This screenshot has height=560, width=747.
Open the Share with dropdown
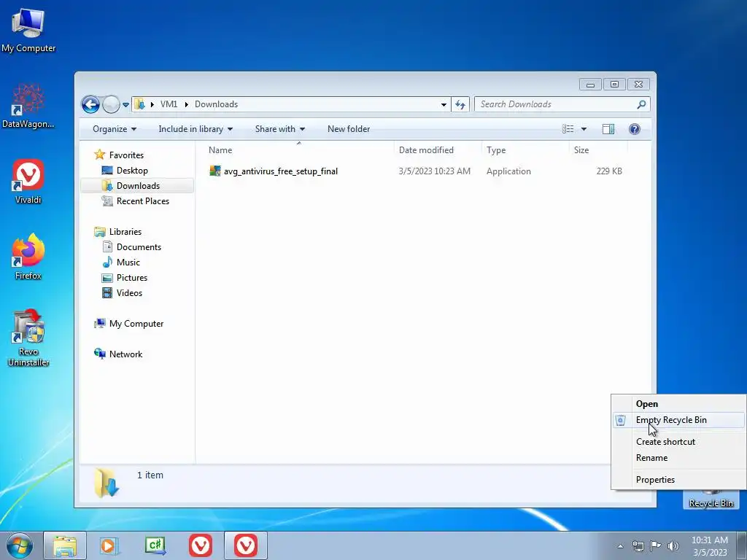[279, 129]
